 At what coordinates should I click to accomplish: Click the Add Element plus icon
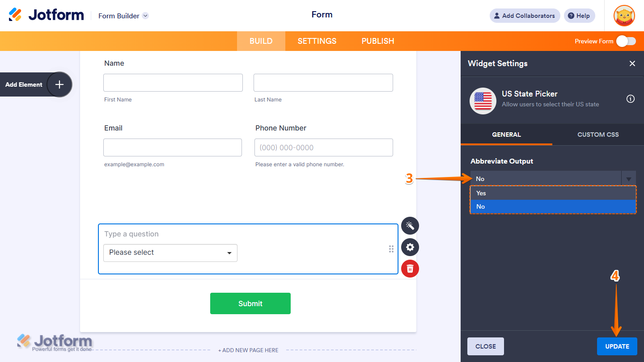(x=59, y=84)
